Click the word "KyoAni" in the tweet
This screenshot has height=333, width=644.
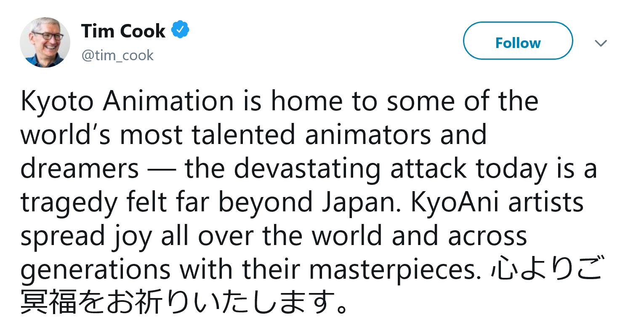point(456,202)
